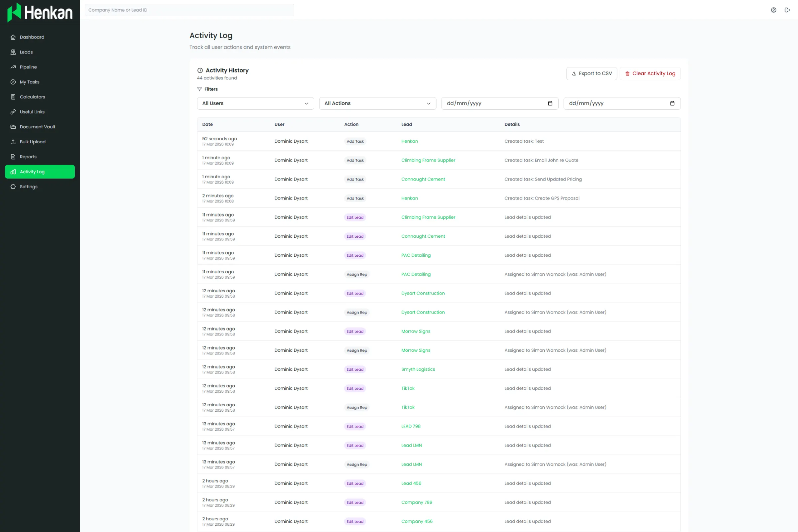The width and height of the screenshot is (798, 532).
Task: Open calendar picker on first date filter
Action: (x=550, y=103)
